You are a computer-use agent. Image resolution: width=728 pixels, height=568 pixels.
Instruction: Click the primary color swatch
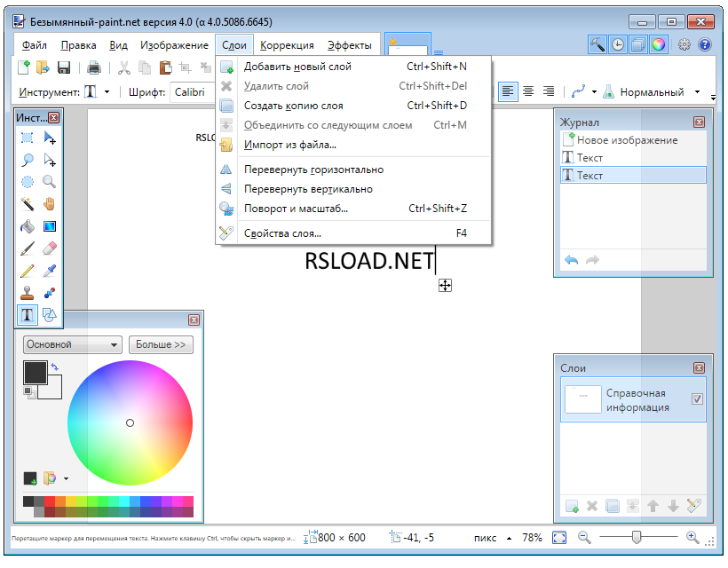click(x=36, y=373)
